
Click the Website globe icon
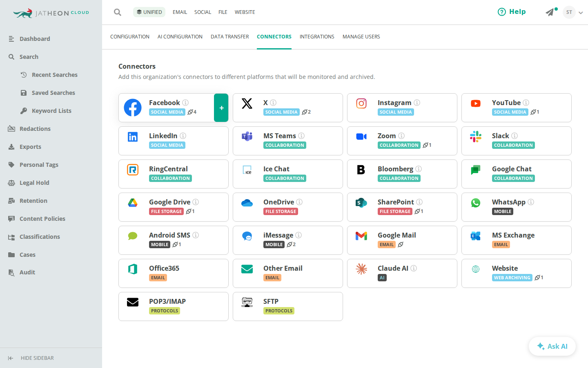click(x=476, y=269)
